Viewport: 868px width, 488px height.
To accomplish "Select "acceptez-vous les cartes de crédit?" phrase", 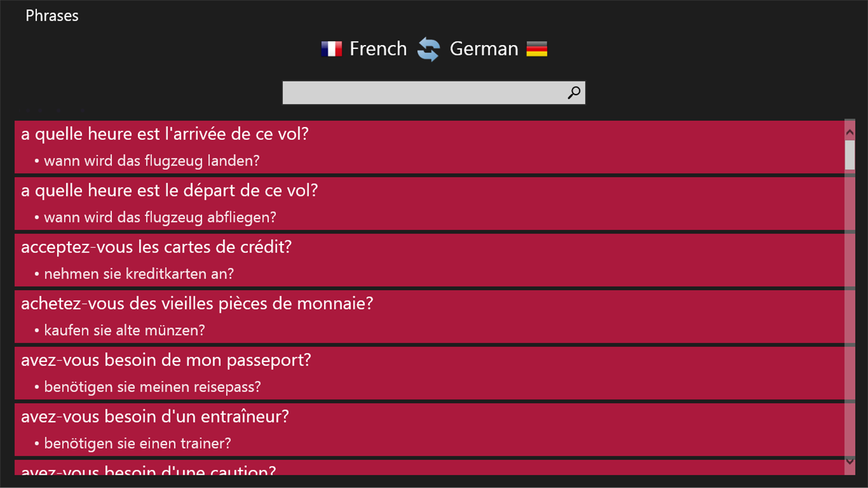I will (156, 247).
